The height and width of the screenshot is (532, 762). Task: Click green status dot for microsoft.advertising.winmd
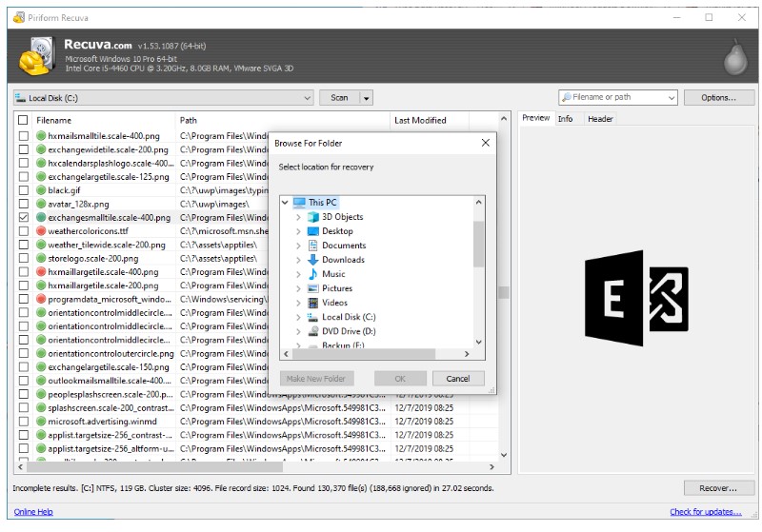(x=41, y=422)
